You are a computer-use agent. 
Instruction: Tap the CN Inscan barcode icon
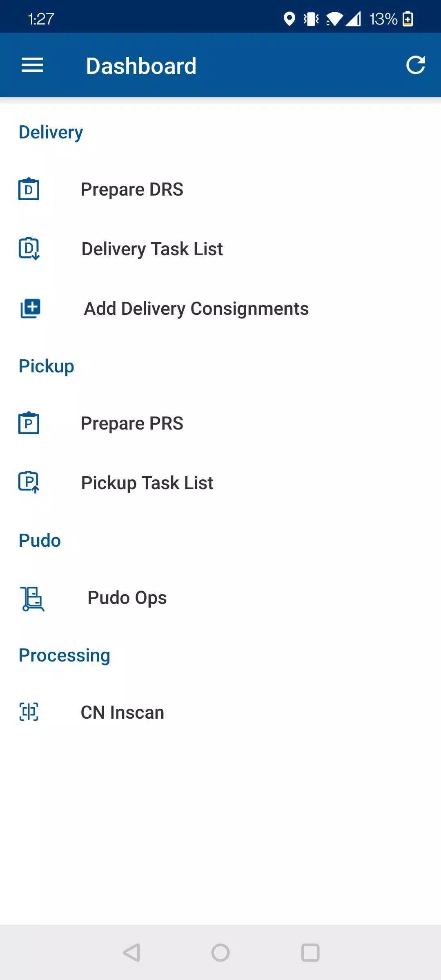click(x=29, y=712)
